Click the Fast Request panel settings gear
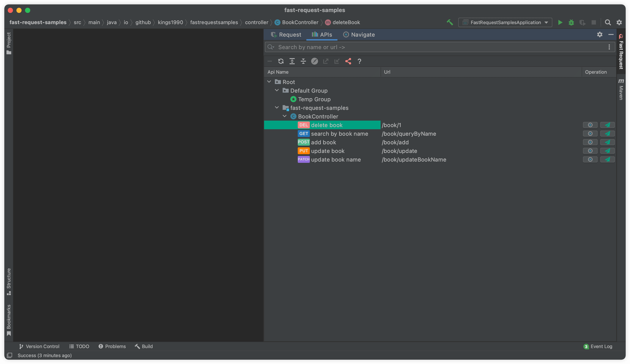Viewport: 630px width, 364px height. click(x=600, y=34)
